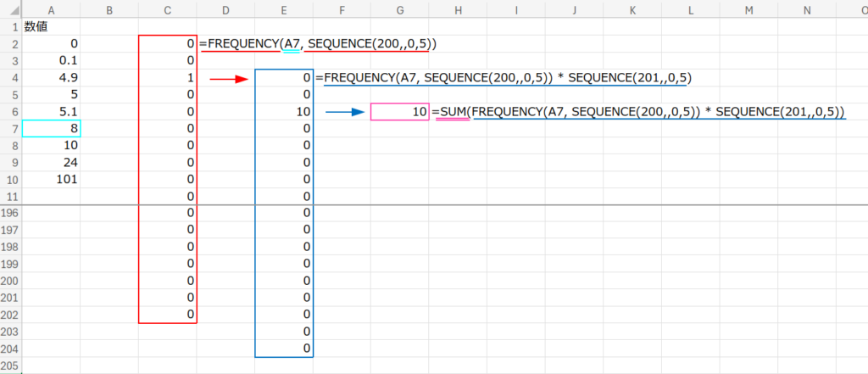
Task: Select the red arrow shape pointing right
Action: pyautogui.click(x=228, y=78)
